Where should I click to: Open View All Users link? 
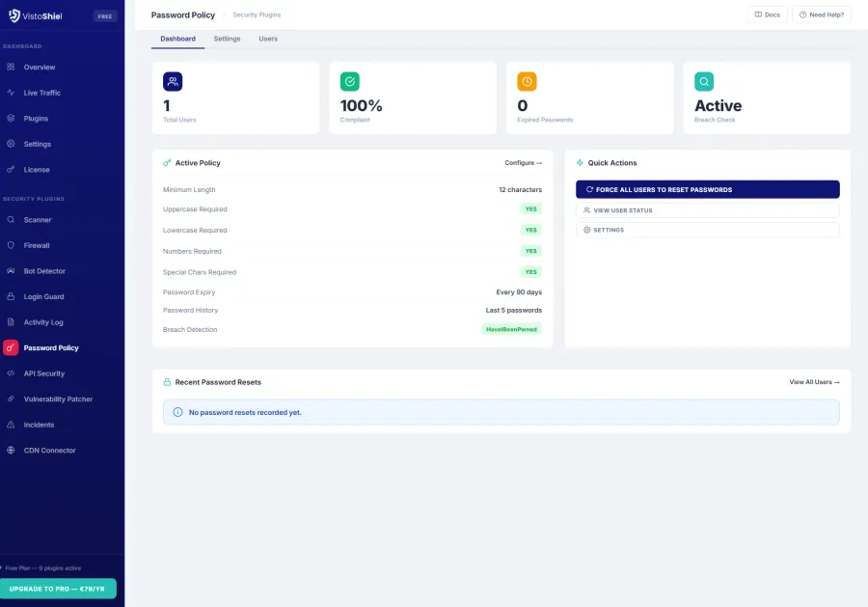click(813, 382)
